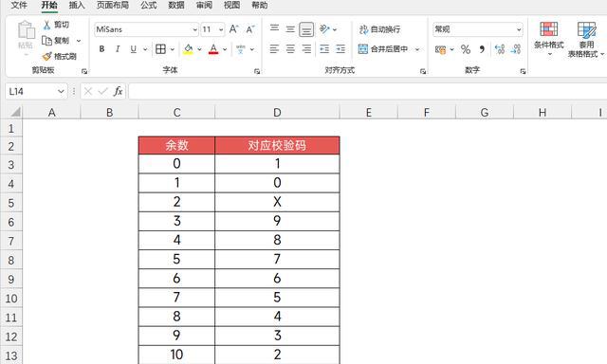Open number group dialog launcher

(x=523, y=71)
